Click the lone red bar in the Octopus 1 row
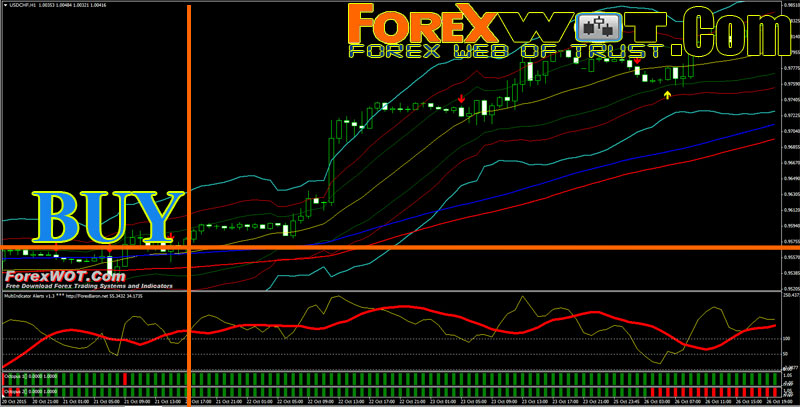 click(124, 379)
